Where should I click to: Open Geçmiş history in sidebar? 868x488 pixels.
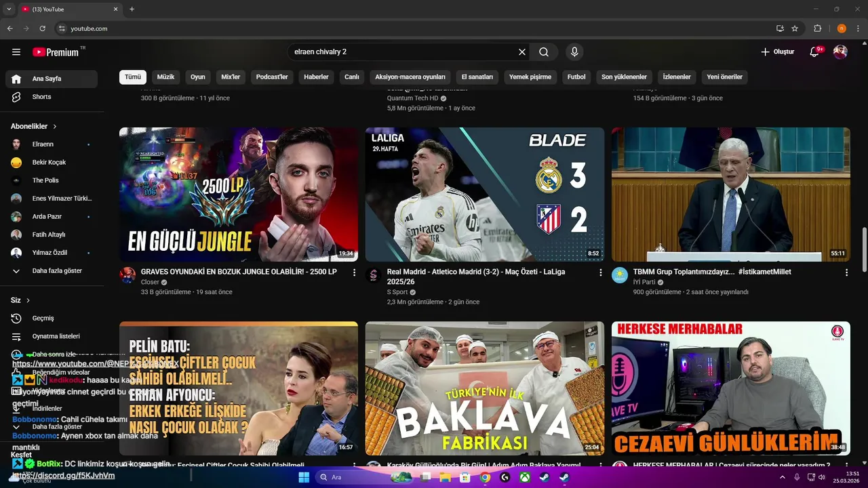[x=52, y=318]
